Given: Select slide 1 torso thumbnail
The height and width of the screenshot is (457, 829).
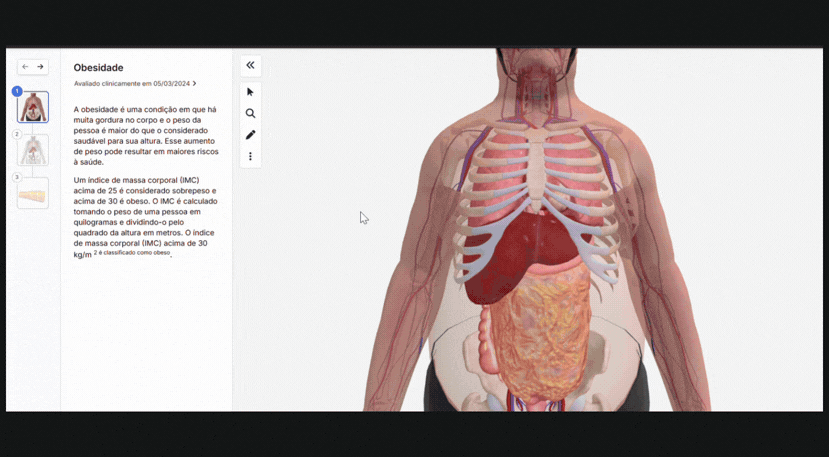Looking at the screenshot, I should (x=33, y=108).
